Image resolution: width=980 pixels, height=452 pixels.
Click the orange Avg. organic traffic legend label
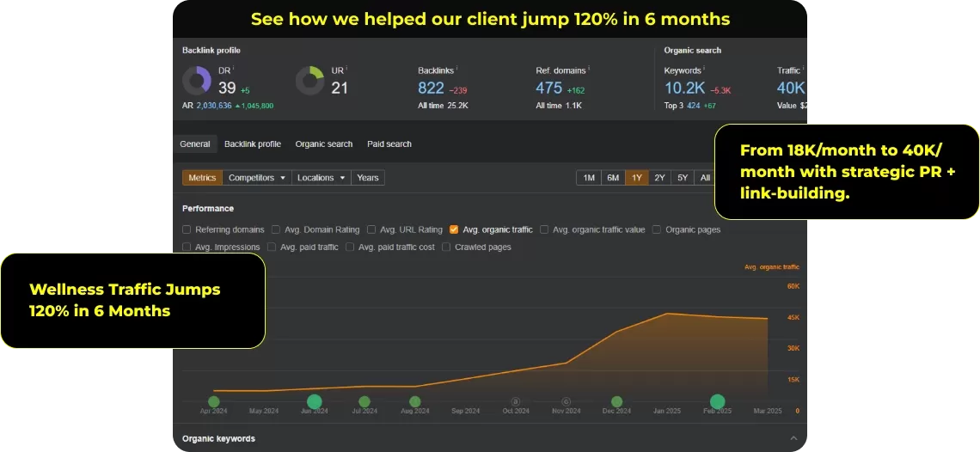click(771, 267)
